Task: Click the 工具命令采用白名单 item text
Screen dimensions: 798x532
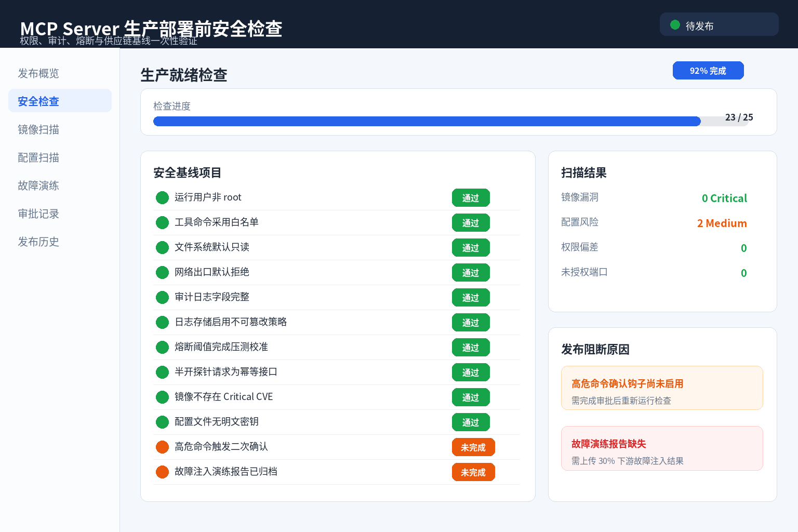Action: click(217, 222)
